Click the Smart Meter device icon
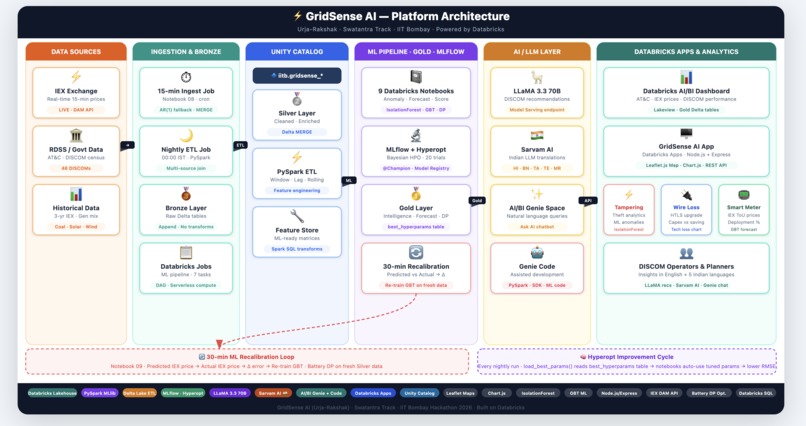The height and width of the screenshot is (426, 806). (744, 195)
